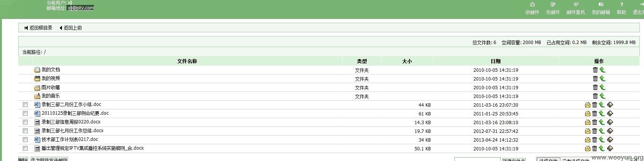Open the 我的文档 folder
The width and height of the screenshot is (644, 161).
[x=51, y=70]
